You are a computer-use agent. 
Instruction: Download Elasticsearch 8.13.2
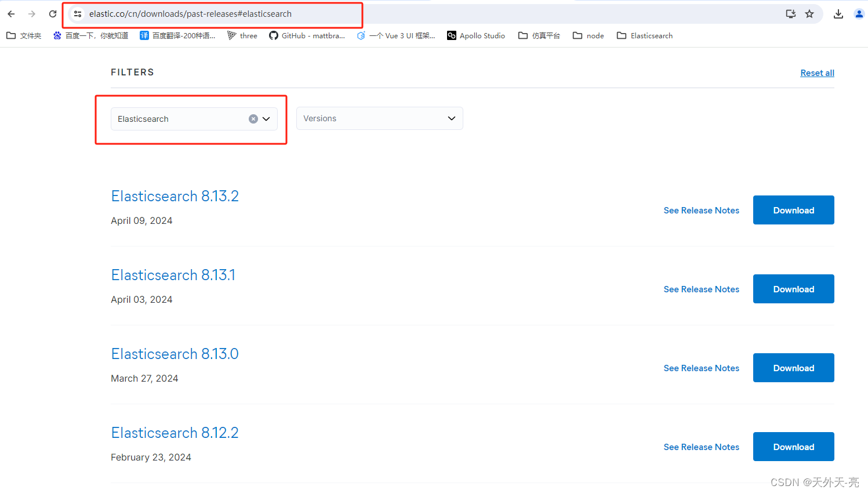tap(794, 210)
